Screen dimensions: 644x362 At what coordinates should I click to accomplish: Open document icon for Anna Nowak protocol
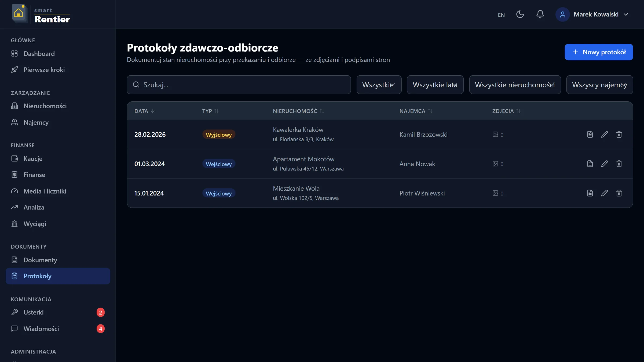[590, 164]
